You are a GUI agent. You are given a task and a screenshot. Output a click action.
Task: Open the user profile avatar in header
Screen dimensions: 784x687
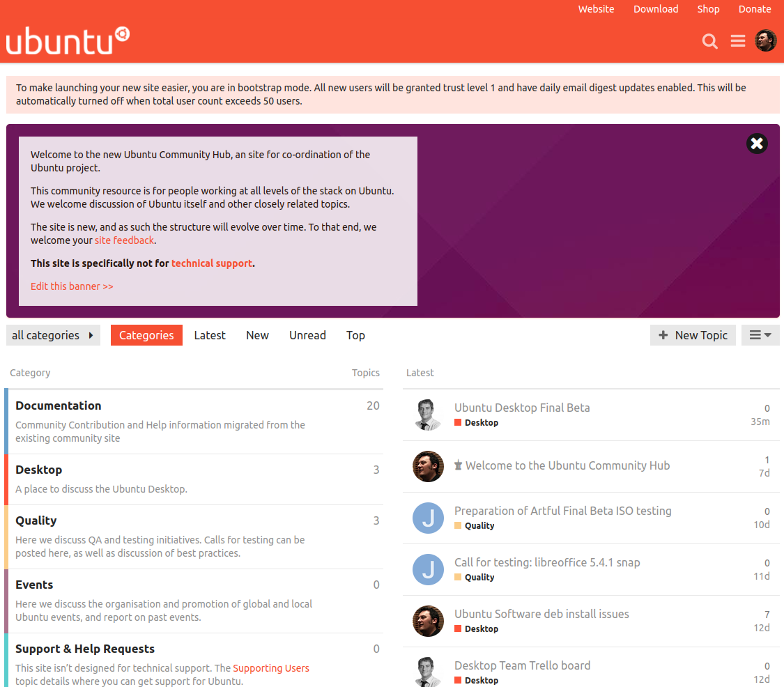(x=765, y=40)
